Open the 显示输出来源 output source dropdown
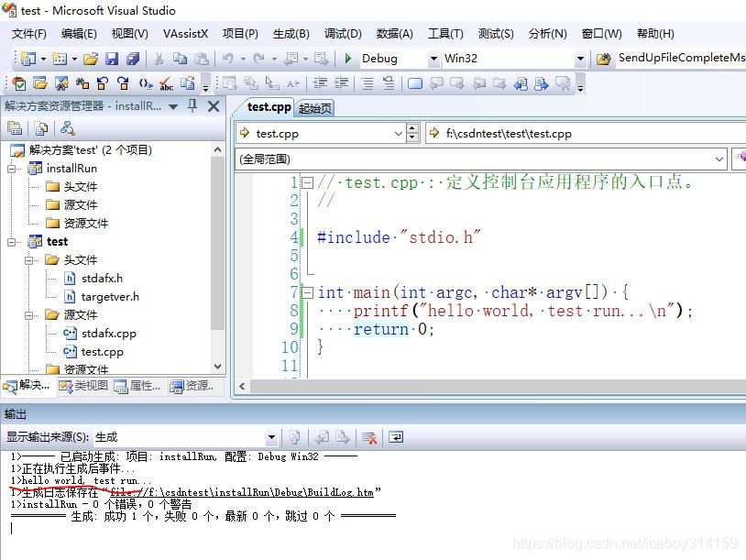746x560 pixels. tap(271, 437)
